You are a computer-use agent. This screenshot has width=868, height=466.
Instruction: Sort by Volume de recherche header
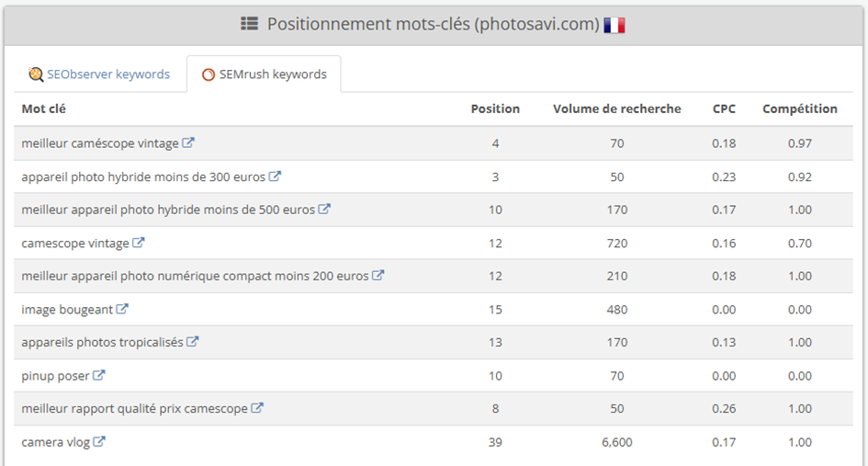coord(616,108)
